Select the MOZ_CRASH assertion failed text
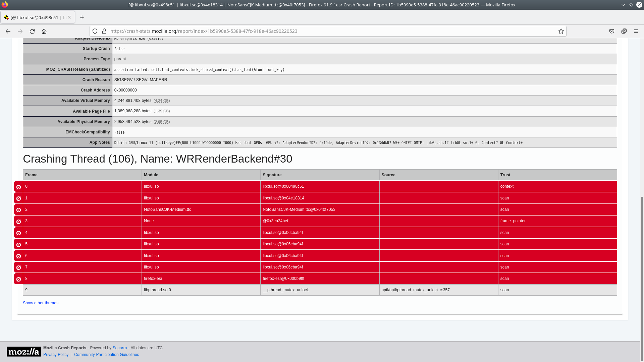644x362 pixels. (199, 70)
